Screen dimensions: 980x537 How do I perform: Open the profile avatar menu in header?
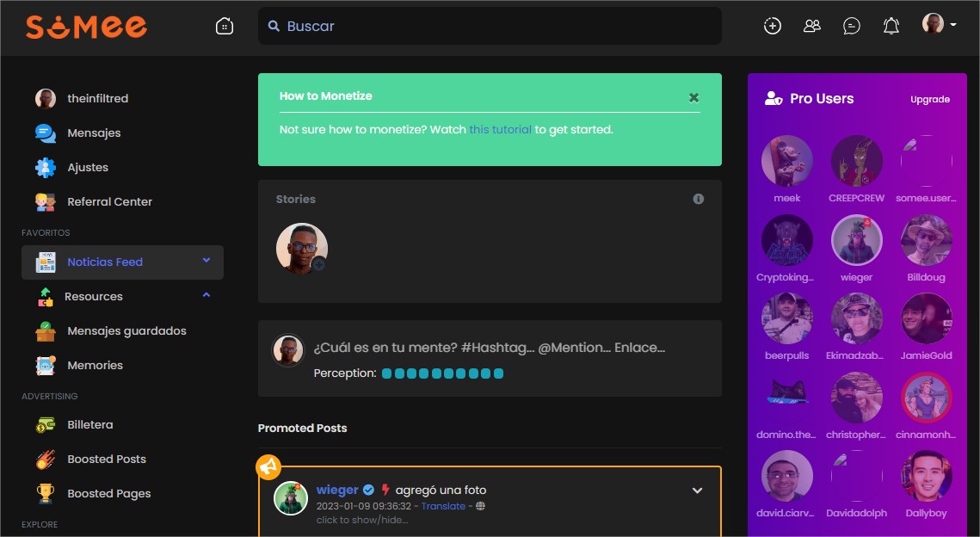(x=939, y=24)
